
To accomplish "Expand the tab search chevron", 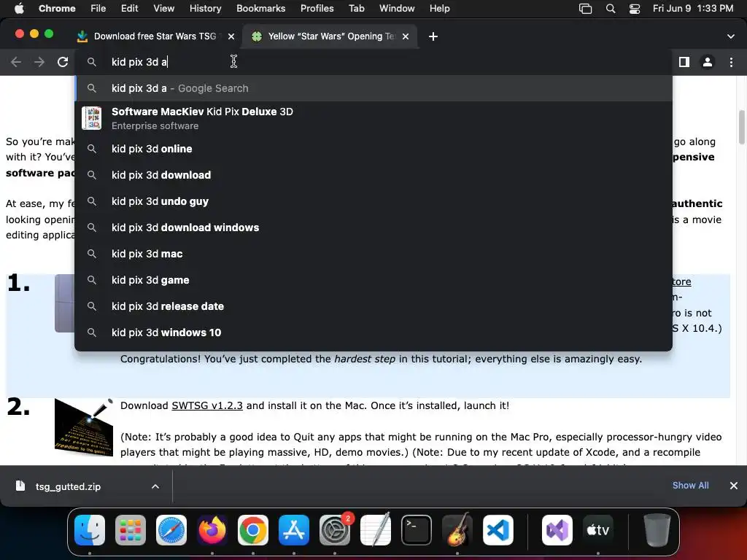I will coord(731,36).
